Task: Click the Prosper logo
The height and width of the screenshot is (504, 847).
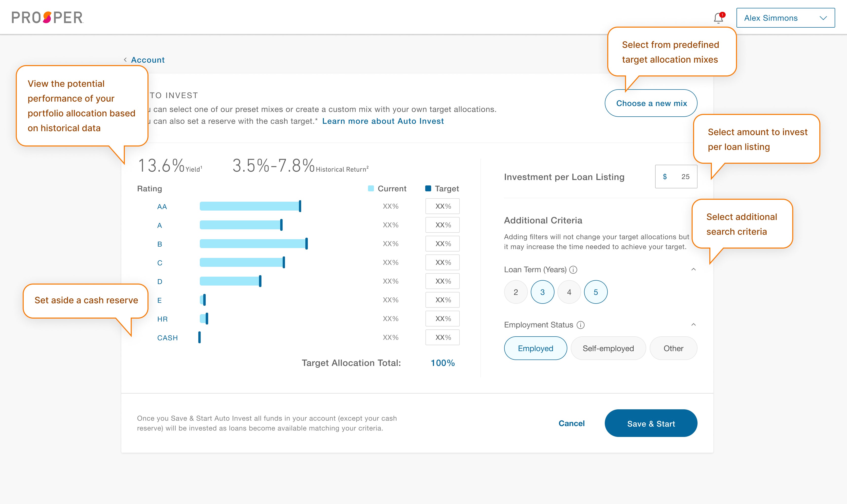Action: coord(48,17)
